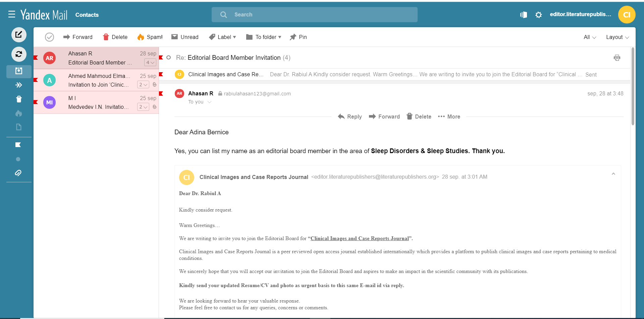Click the refresh mail icon in sidebar
The image size is (644, 319).
pyautogui.click(x=19, y=54)
